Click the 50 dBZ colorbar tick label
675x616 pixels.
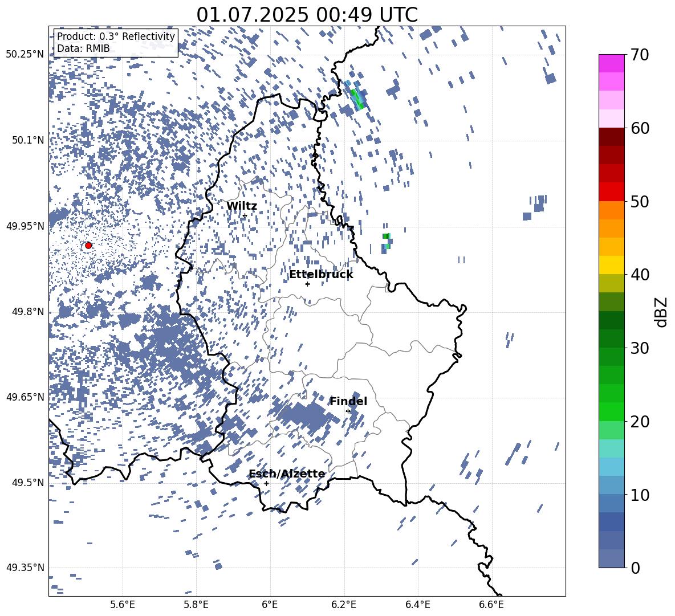pos(640,201)
